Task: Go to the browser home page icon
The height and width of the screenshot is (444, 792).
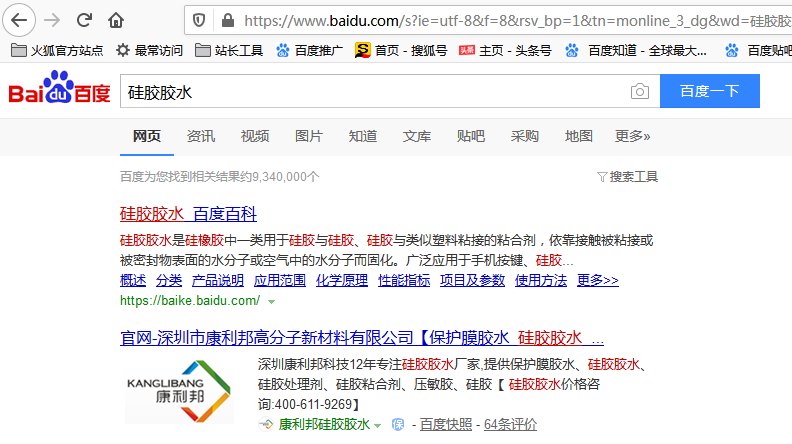Action: pyautogui.click(x=117, y=20)
